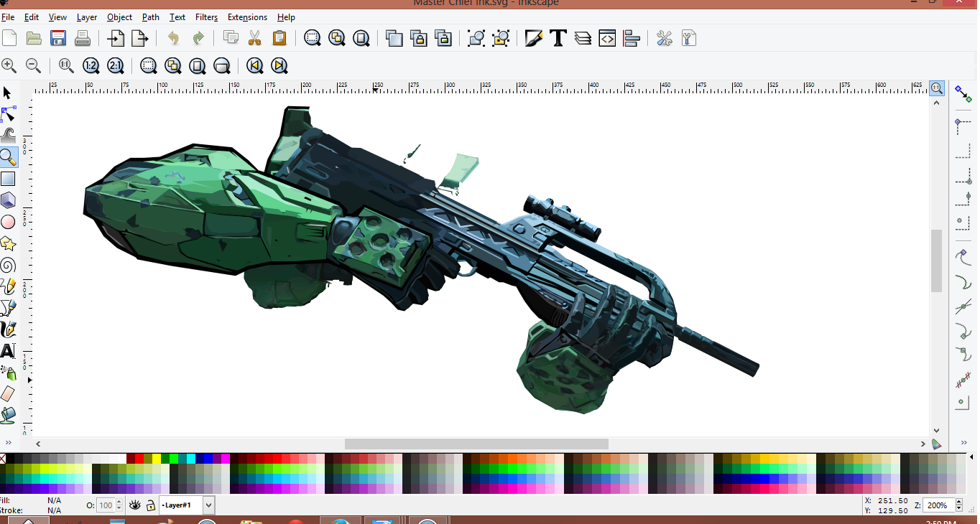Open the zoom percentage spinner arrows
This screenshot has height=524, width=980.
click(958, 505)
